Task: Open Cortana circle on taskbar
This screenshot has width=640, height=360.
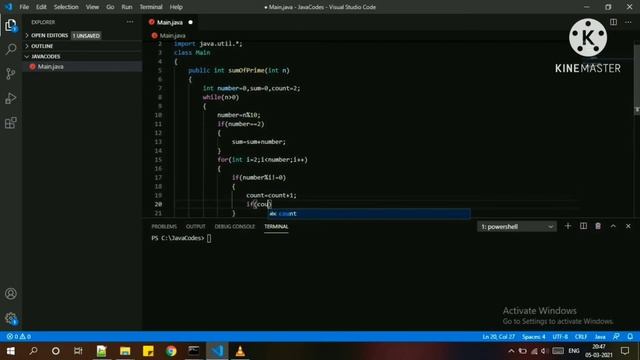Action: pos(56,351)
